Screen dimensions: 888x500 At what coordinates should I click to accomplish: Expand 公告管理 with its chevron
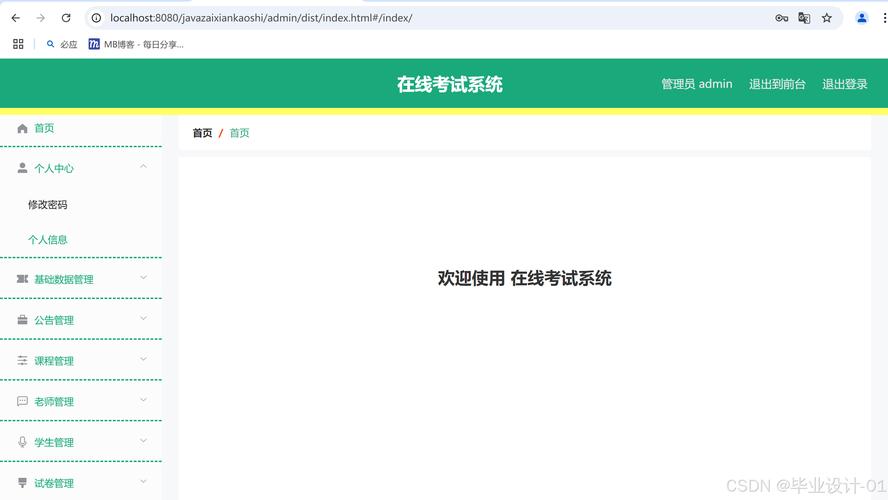(143, 318)
